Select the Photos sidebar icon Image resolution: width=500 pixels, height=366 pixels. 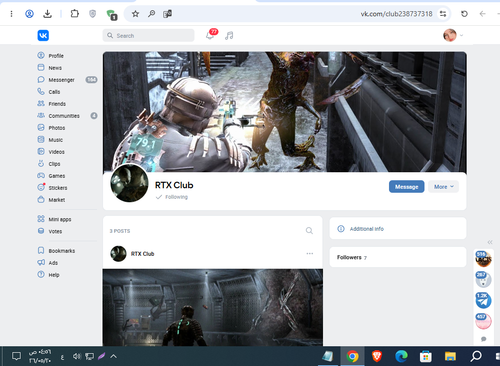tap(41, 127)
